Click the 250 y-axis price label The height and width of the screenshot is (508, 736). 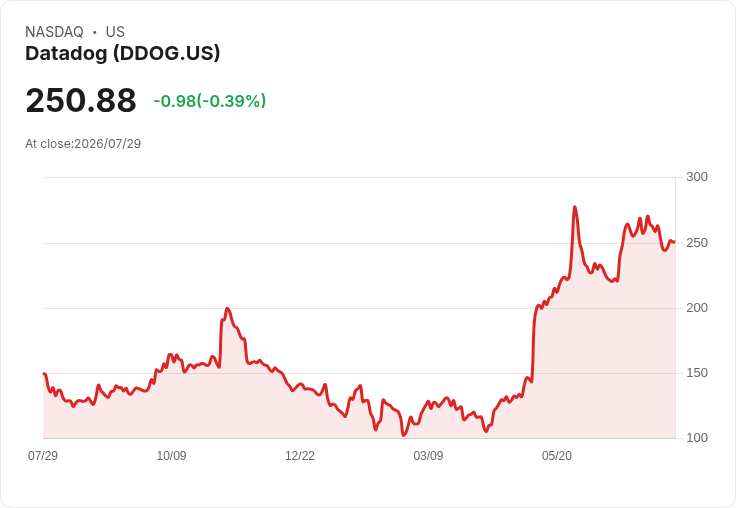point(697,243)
